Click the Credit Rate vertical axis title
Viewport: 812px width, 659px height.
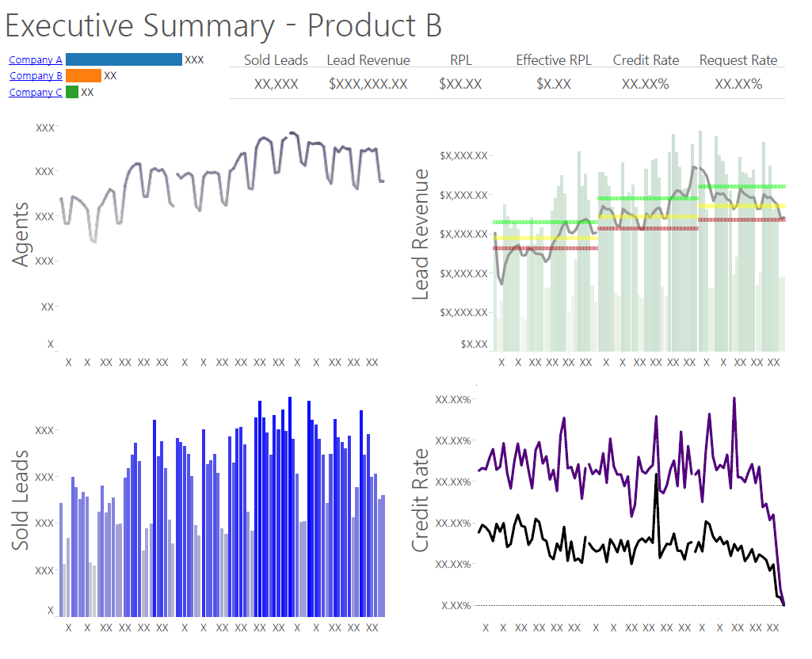(x=421, y=500)
